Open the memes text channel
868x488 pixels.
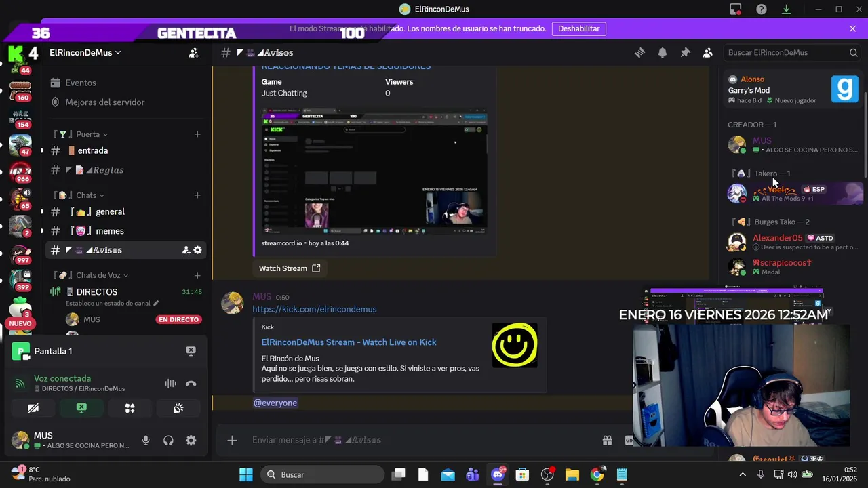109,231
